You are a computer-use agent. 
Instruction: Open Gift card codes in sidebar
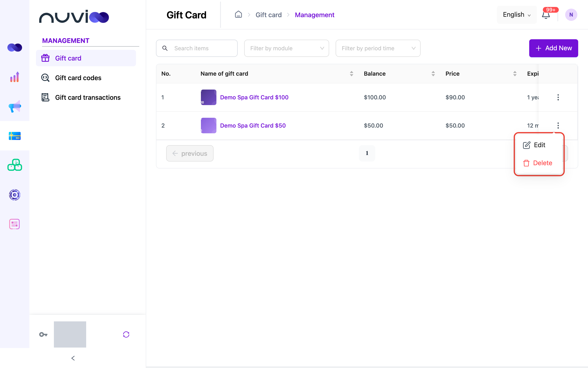(86, 78)
